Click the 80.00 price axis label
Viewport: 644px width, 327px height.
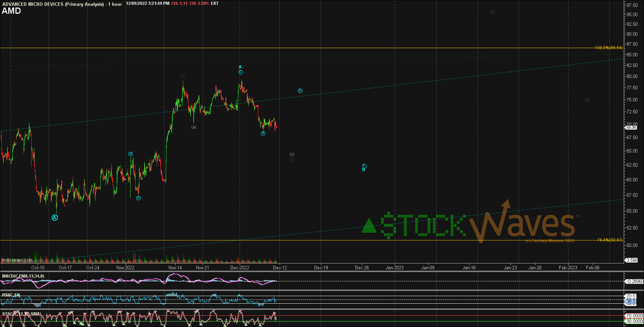pos(632,76)
